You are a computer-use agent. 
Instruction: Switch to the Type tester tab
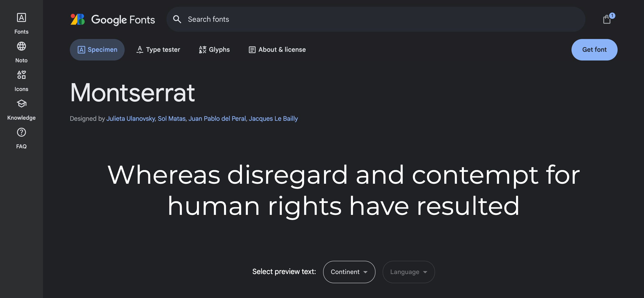158,50
